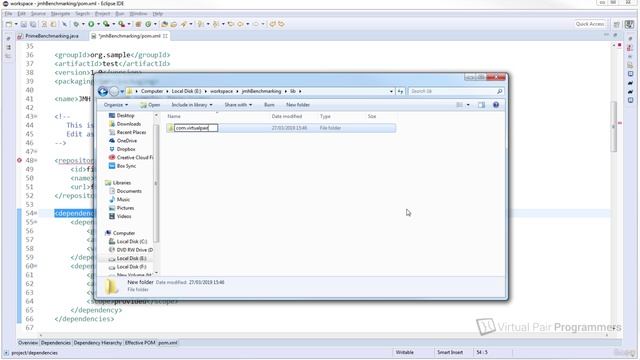Viewport: 640px width, 360px height.
Task: Open the Run button dropdown arrow
Action: [x=98, y=24]
